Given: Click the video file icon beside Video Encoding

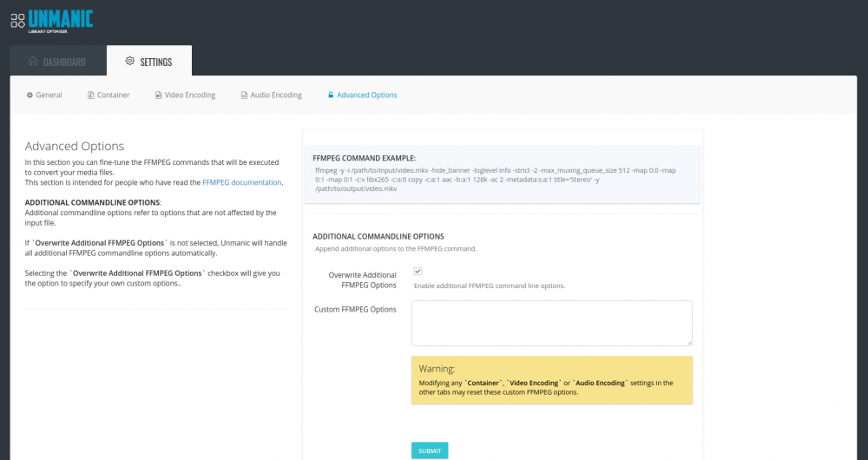Looking at the screenshot, I should click(158, 95).
